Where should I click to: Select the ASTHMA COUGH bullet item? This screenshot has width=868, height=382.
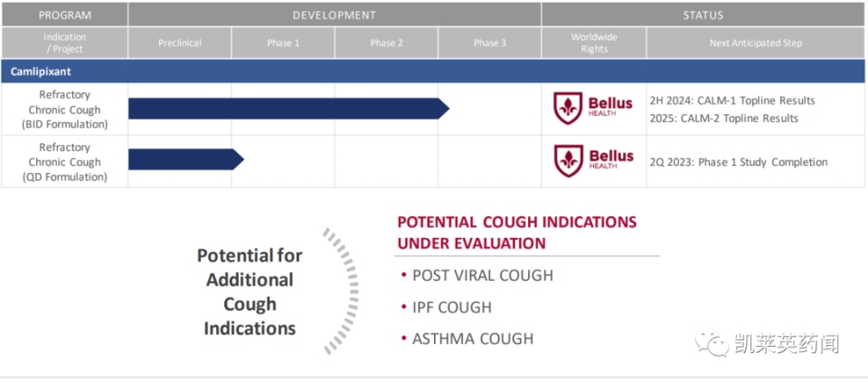click(x=472, y=339)
